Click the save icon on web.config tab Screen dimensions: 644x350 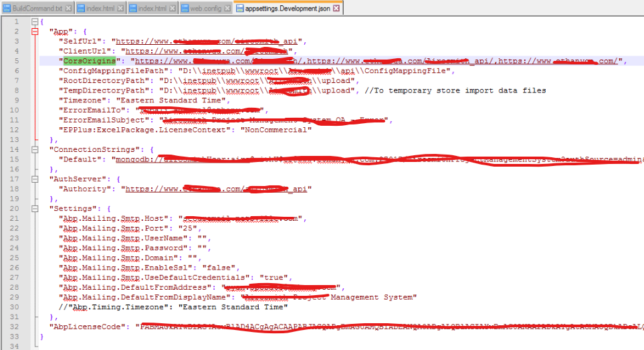point(185,8)
